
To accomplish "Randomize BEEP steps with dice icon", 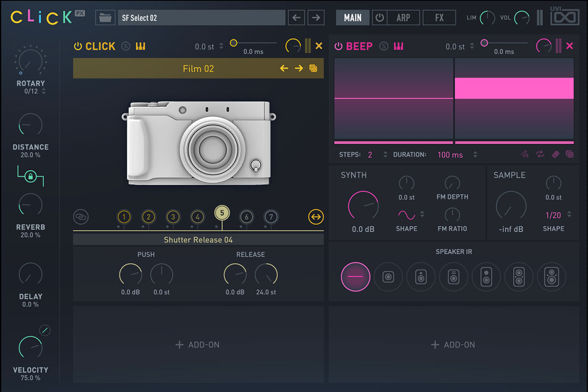I will [x=569, y=154].
